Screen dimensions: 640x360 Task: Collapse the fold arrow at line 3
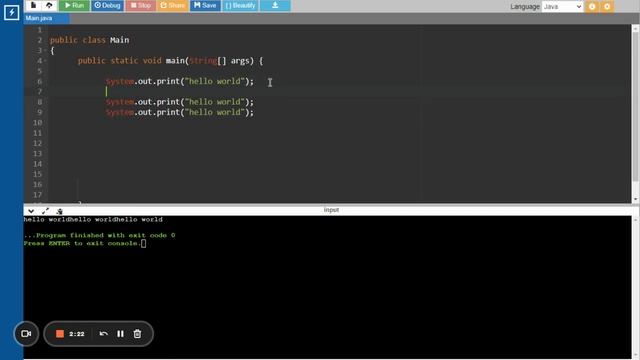click(x=45, y=51)
